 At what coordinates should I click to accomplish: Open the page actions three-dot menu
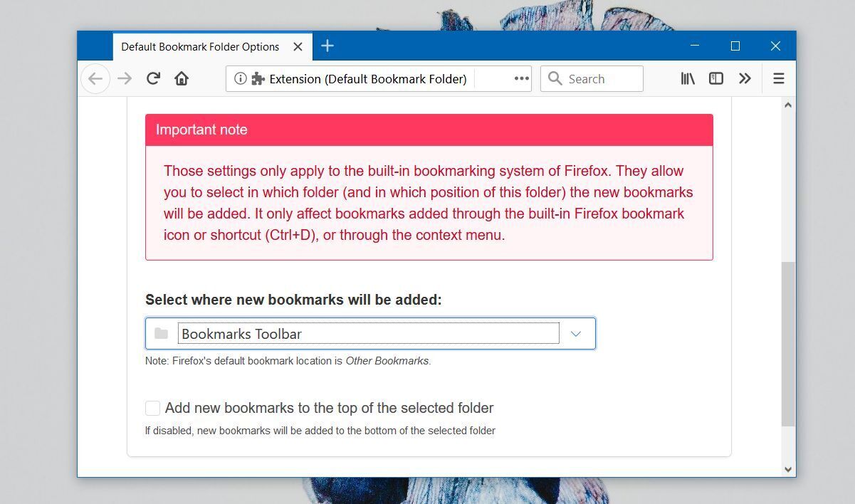[521, 79]
